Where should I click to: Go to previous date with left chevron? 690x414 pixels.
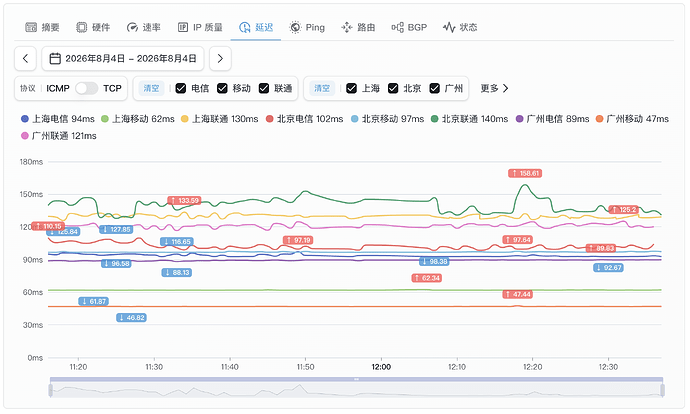tap(25, 59)
